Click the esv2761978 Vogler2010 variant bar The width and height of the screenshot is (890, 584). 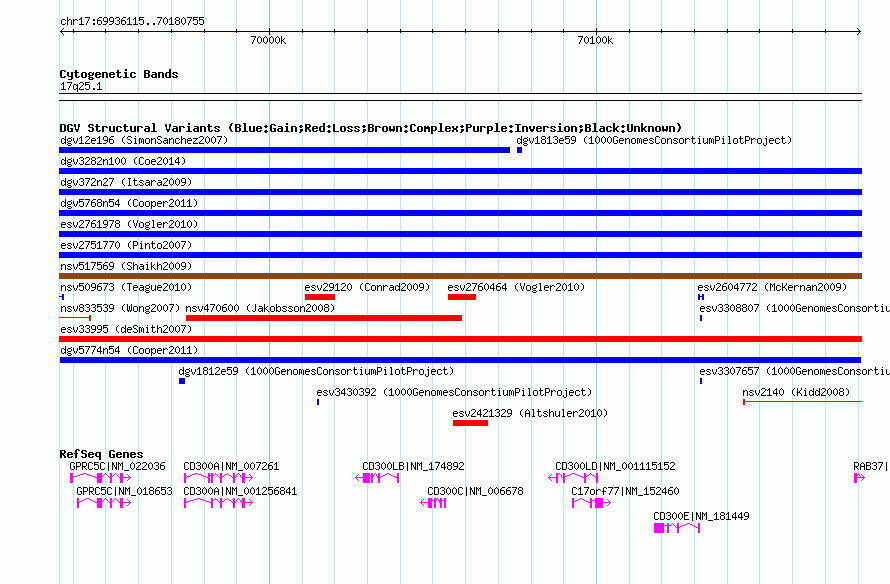[460, 234]
